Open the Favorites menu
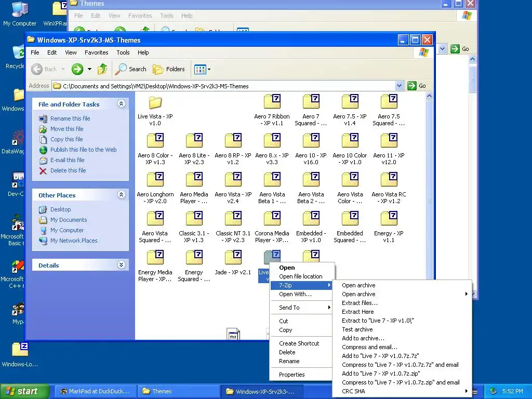 click(x=96, y=52)
